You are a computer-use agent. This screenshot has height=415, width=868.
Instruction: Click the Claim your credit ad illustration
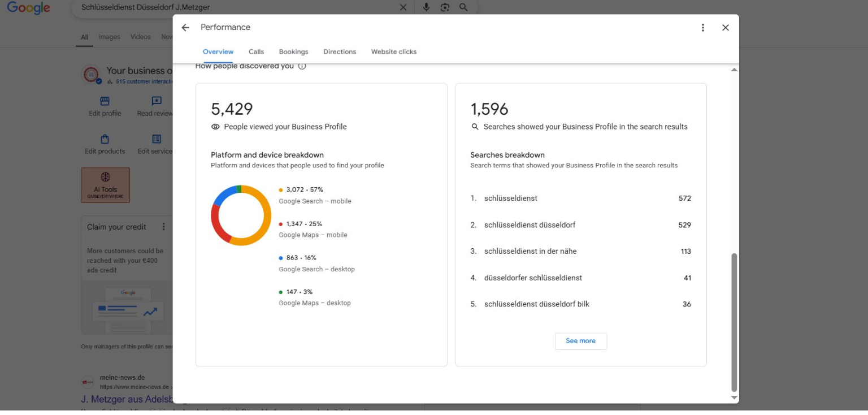[x=128, y=307]
